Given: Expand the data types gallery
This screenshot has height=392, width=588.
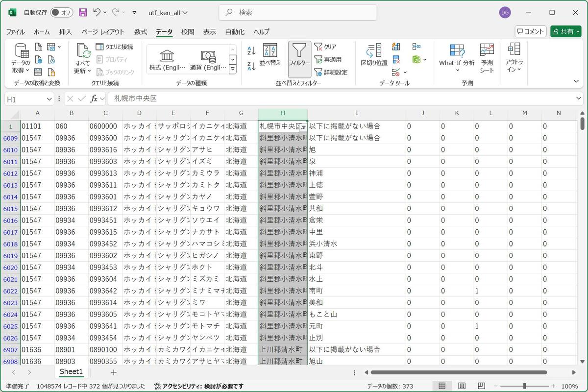Looking at the screenshot, I should point(233,70).
